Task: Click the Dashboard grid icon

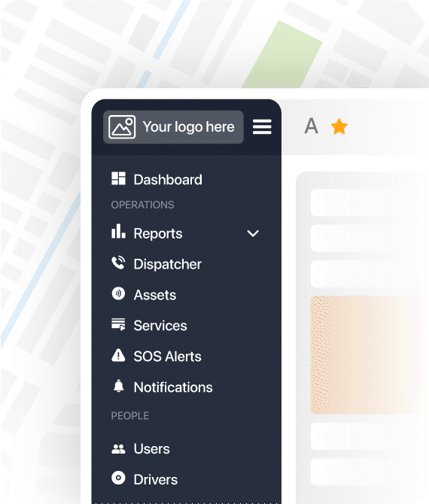Action: [118, 178]
